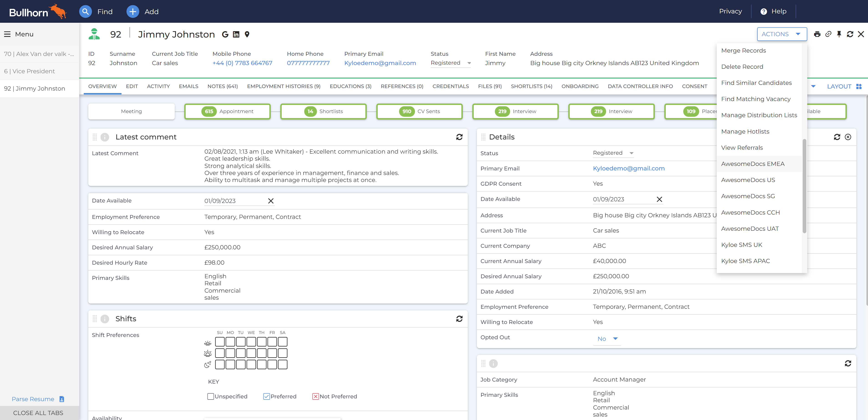Pin the record with pushpin icon
Image resolution: width=868 pixels, height=420 pixels.
(x=839, y=34)
